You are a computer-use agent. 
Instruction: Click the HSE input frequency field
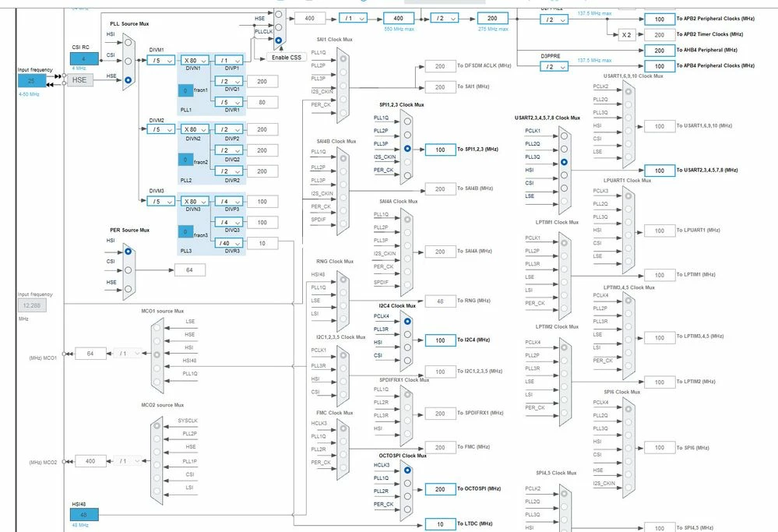[32, 81]
